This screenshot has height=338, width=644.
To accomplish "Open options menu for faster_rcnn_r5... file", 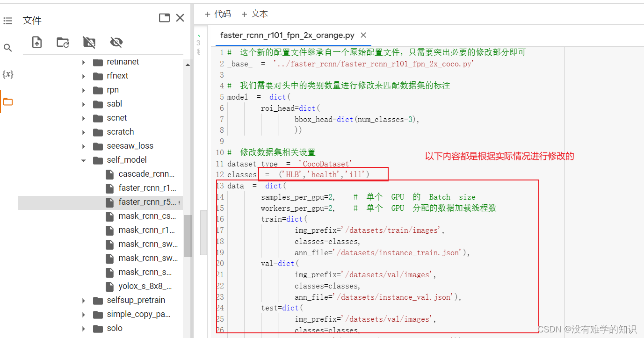I will [x=179, y=202].
